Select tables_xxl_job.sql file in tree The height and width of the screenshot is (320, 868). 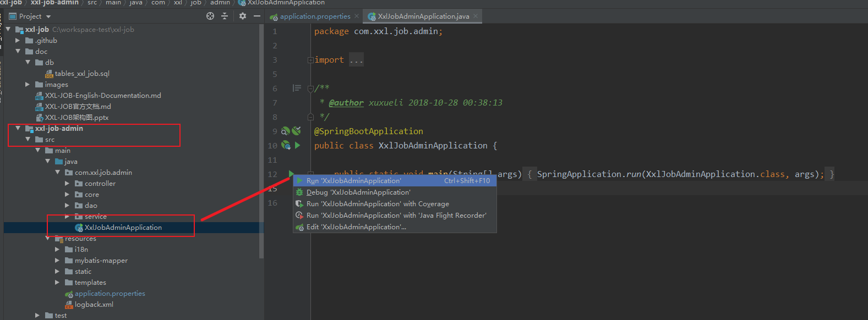click(81, 74)
